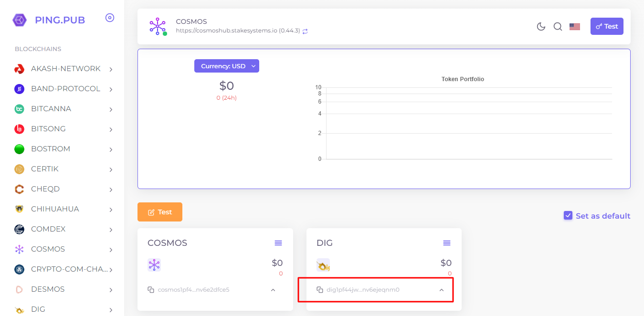Open the COSMOS card hamburger menu
644x316 pixels.
278,243
